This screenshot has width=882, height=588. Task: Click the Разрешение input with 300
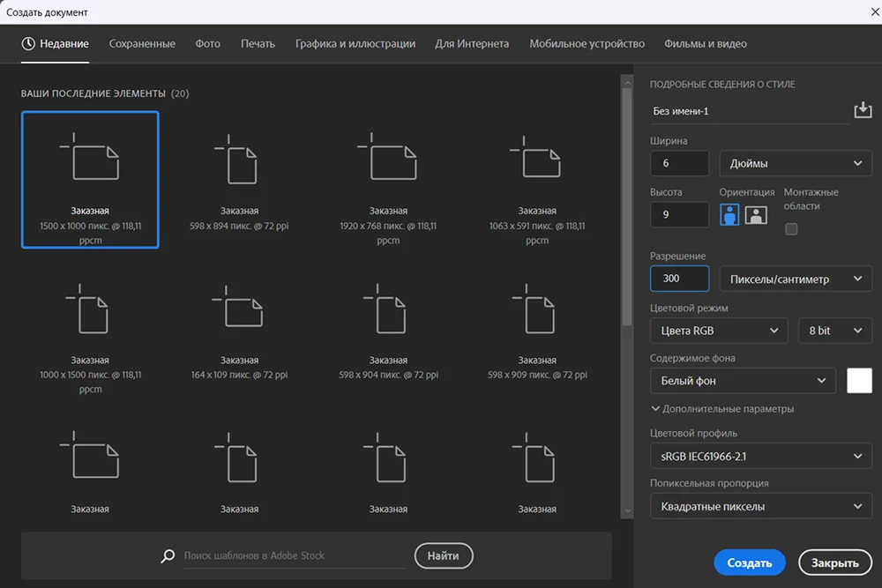point(679,279)
